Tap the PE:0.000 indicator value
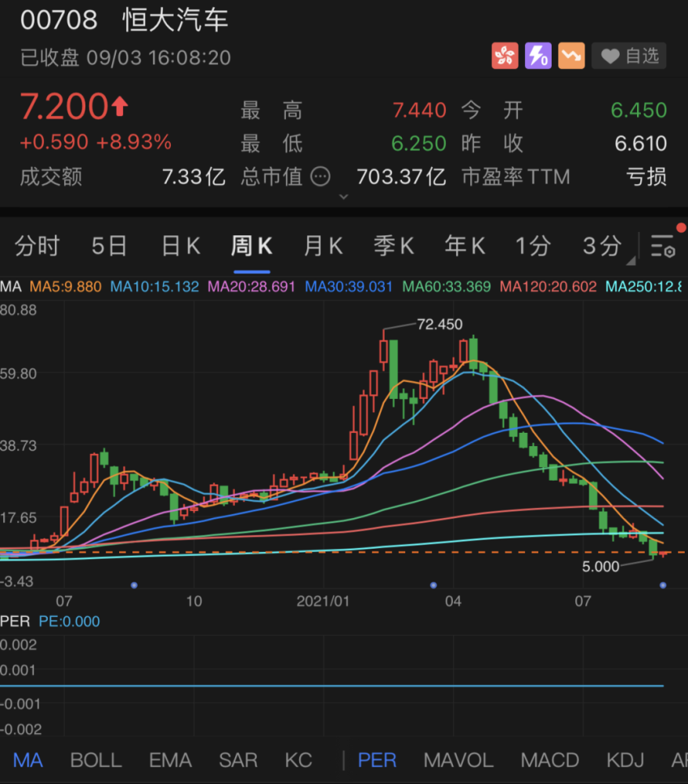The image size is (688, 784). click(x=70, y=622)
